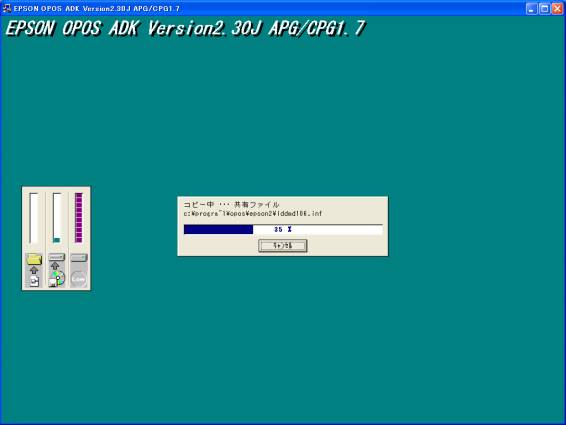The image size is (566, 425).
Task: Click the large EPSON OPOS ADK heading text
Action: coord(186,28)
